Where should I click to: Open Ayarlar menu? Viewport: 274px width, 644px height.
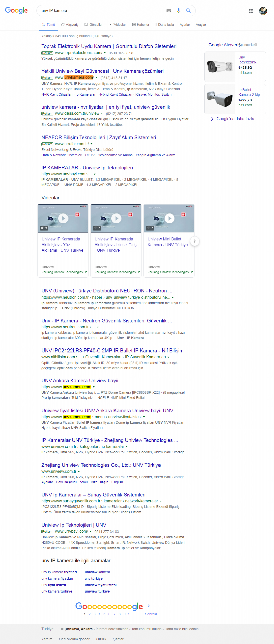[185, 25]
